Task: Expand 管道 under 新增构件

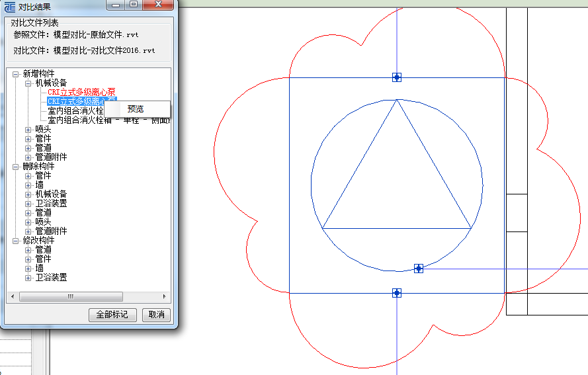Action: [x=28, y=148]
